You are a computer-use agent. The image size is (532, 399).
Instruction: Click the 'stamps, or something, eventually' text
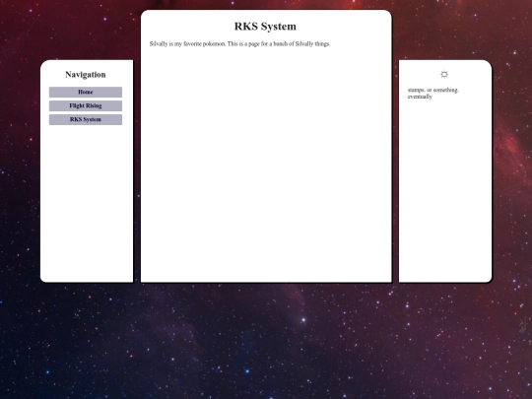coord(433,94)
